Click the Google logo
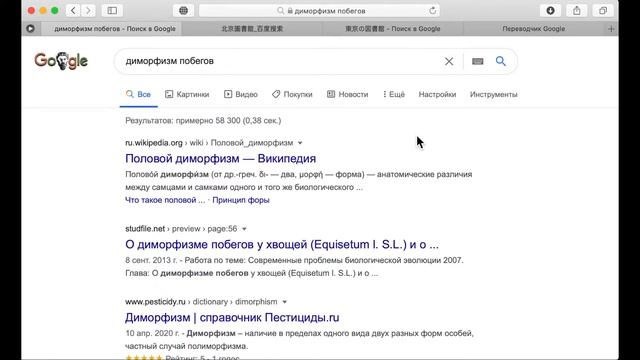The width and height of the screenshot is (640, 360). [61, 61]
